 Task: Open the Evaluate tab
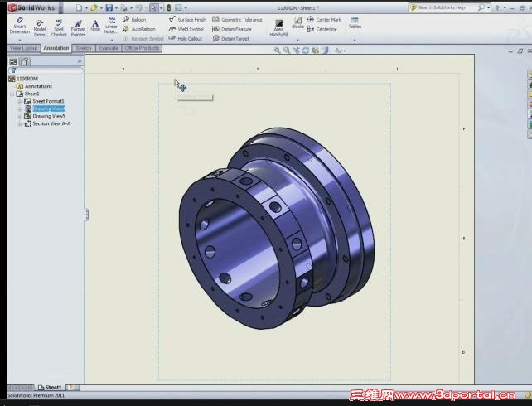click(109, 48)
